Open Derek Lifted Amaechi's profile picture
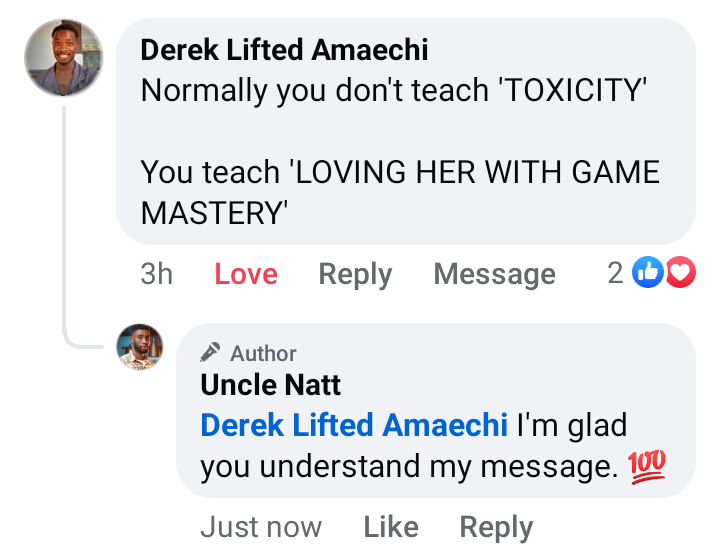The height and width of the screenshot is (544, 720). point(64,57)
